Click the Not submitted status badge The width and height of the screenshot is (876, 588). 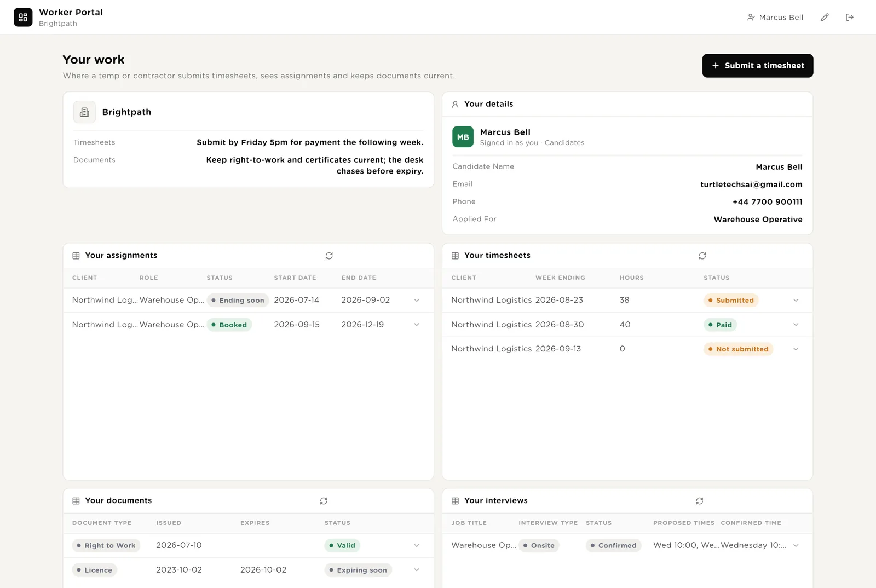pyautogui.click(x=739, y=349)
